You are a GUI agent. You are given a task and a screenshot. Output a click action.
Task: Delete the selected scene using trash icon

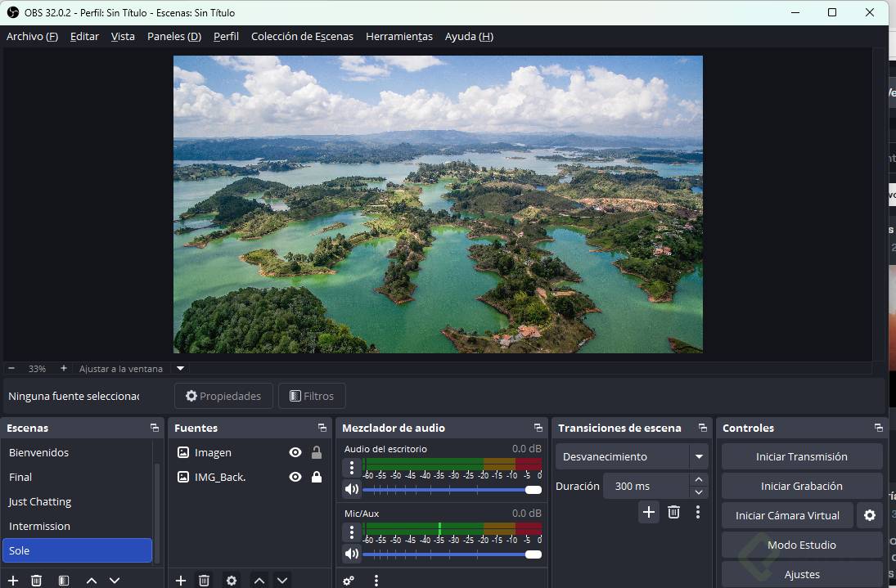click(37, 581)
